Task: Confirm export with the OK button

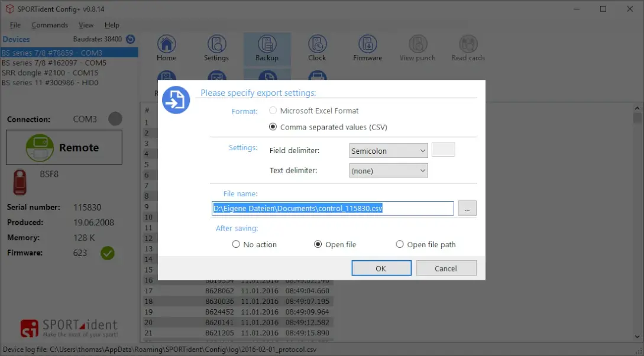Action: click(x=381, y=268)
